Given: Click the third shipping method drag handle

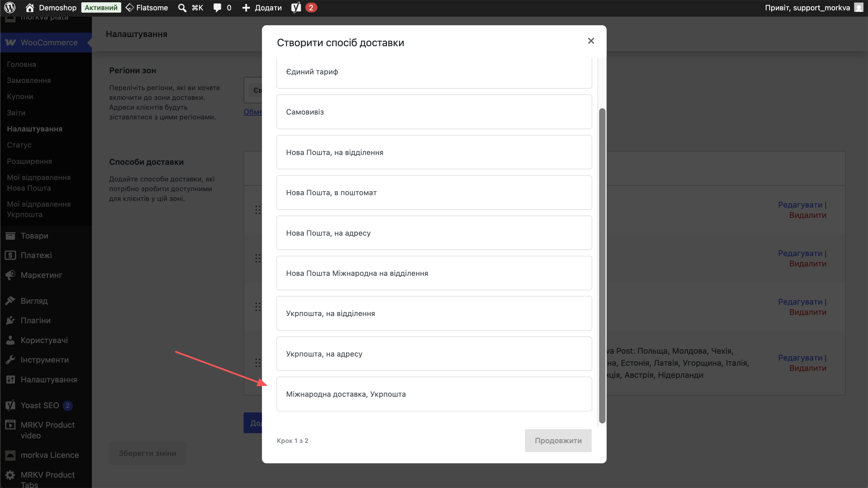Looking at the screenshot, I should 258,307.
